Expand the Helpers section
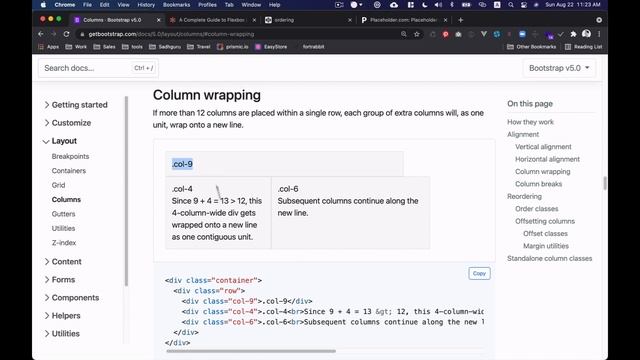 click(x=62, y=316)
